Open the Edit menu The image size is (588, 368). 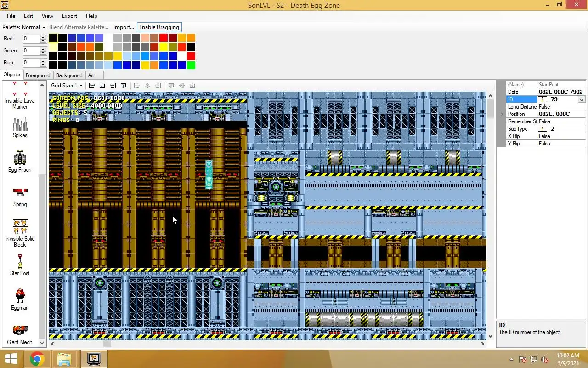pos(28,16)
